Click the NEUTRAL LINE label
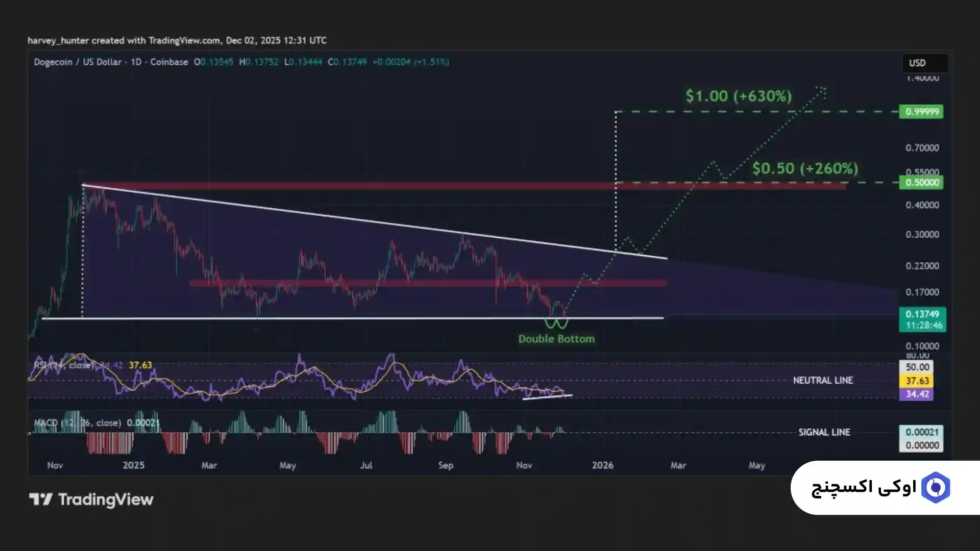 [822, 381]
